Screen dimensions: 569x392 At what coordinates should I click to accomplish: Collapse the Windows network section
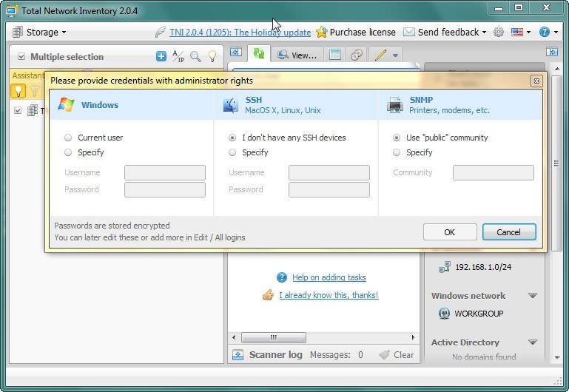(532, 296)
